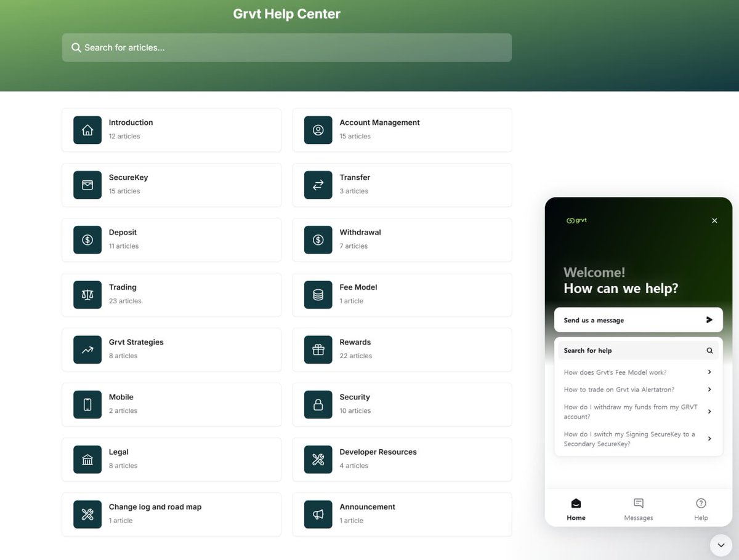The height and width of the screenshot is (560, 739).
Task: Click '23 articles' under Trading
Action: pos(125,301)
